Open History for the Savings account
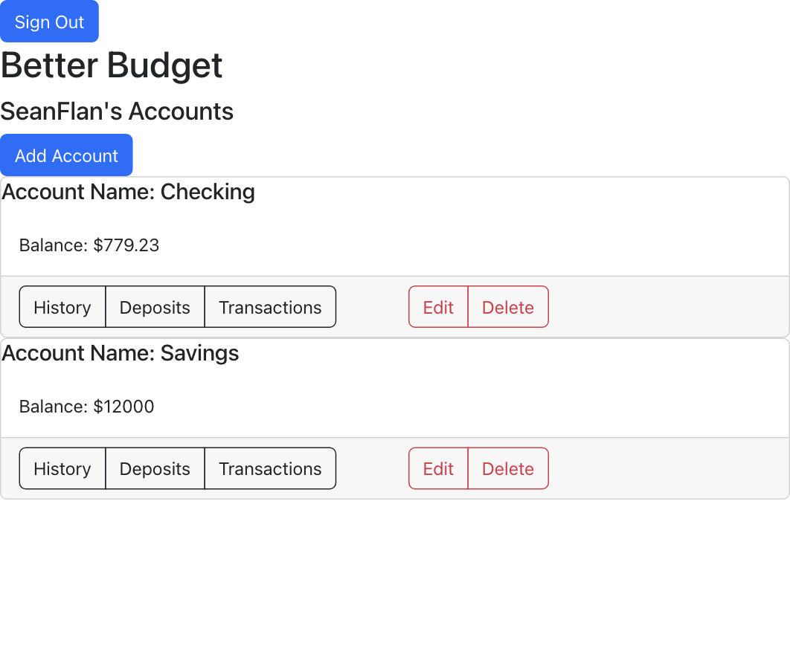This screenshot has height=672, width=790. (62, 468)
